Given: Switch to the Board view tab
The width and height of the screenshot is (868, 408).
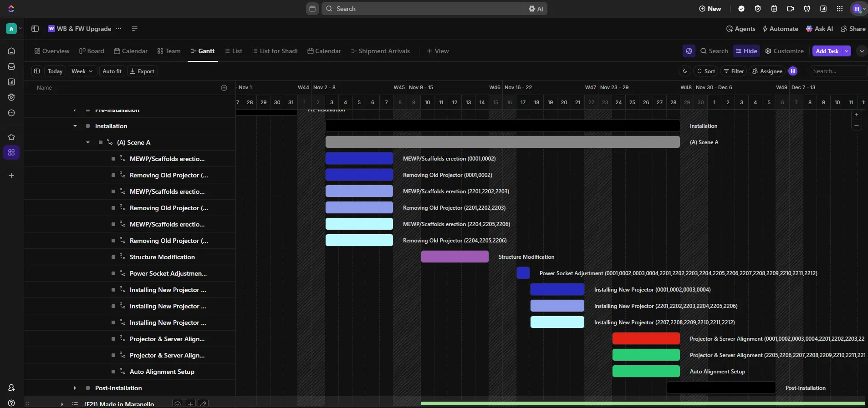Looking at the screenshot, I should pos(92,51).
